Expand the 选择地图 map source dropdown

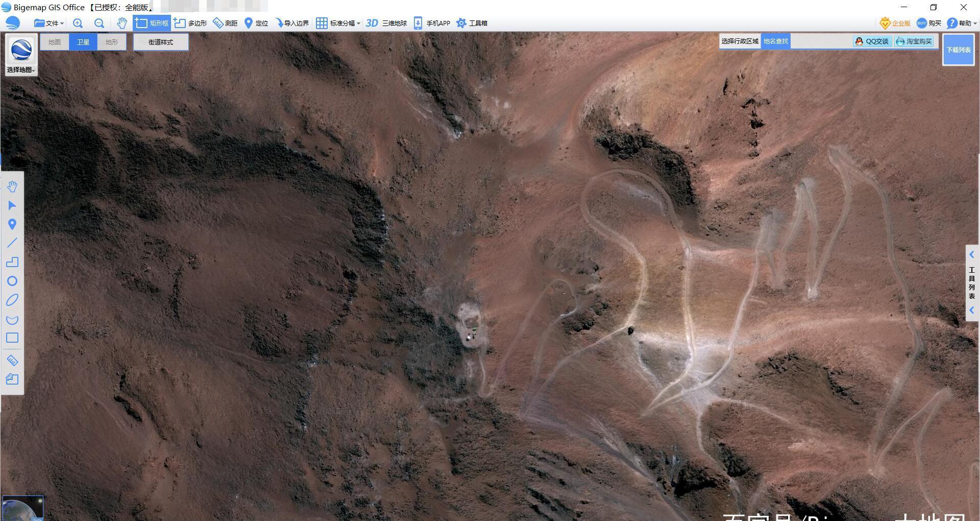(21, 69)
